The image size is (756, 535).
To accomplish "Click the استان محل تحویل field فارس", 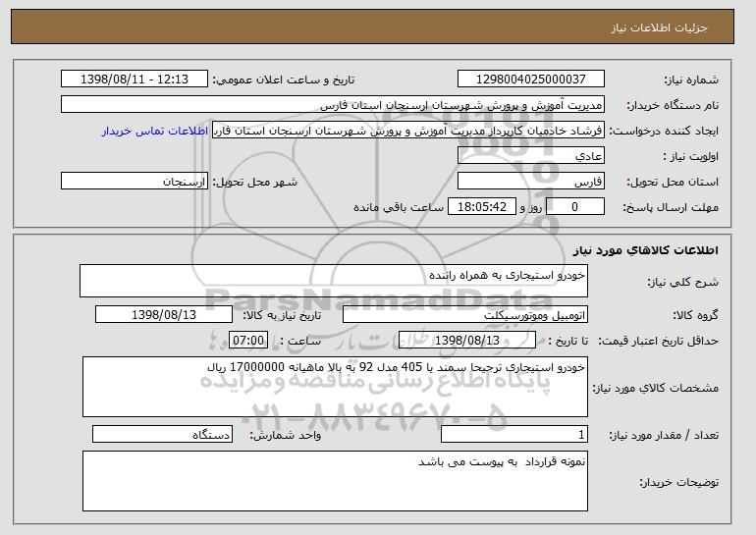I will [531, 182].
